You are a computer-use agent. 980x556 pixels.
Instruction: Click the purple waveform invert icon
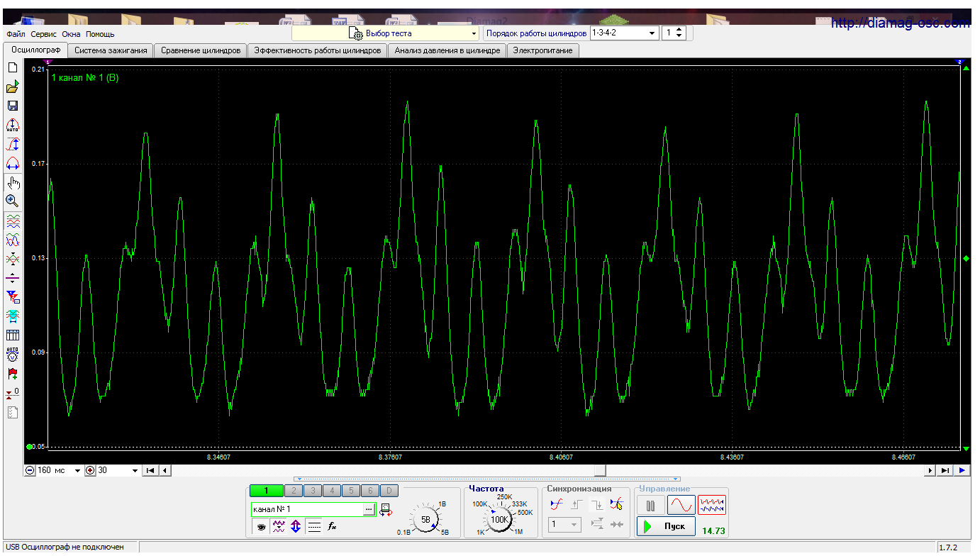click(279, 526)
